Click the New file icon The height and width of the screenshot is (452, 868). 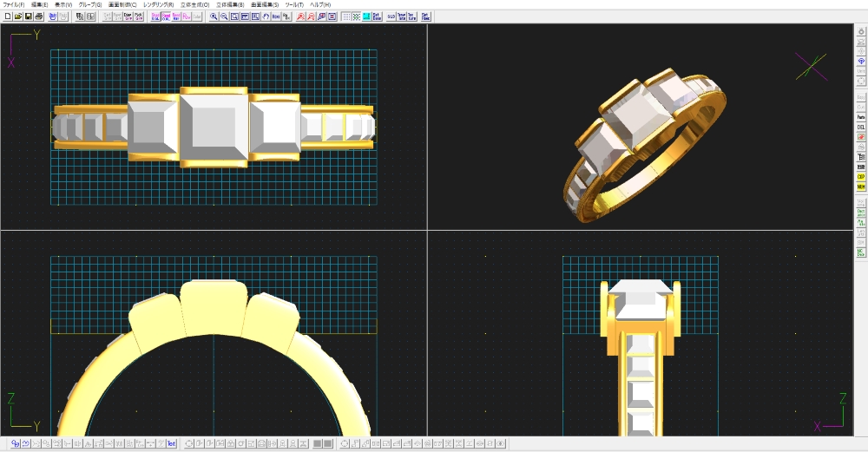8,16
